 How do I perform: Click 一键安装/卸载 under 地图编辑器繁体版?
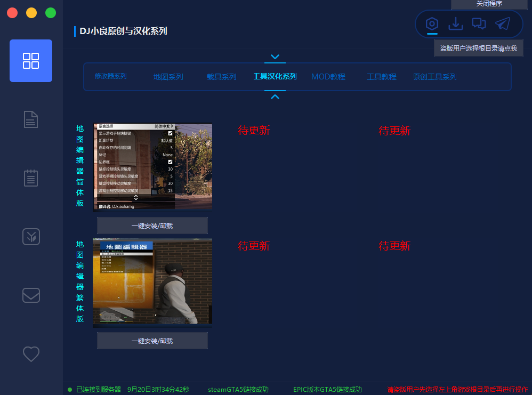(152, 341)
